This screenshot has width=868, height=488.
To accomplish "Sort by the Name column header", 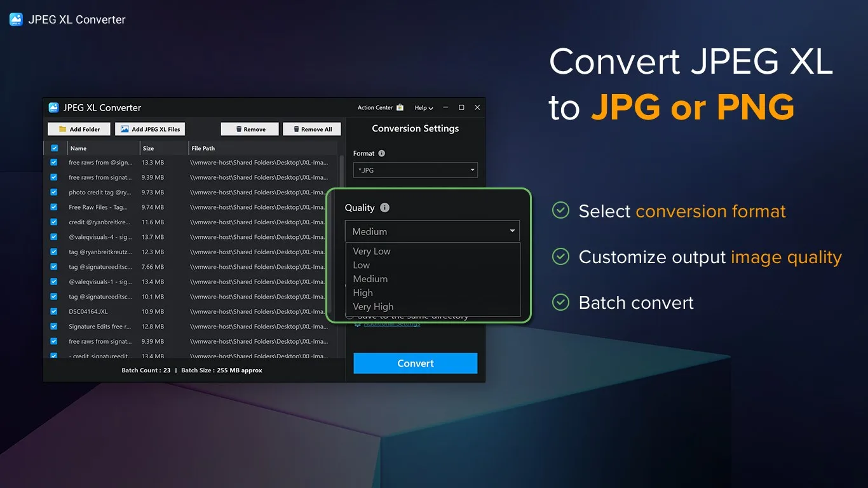I will (x=103, y=148).
